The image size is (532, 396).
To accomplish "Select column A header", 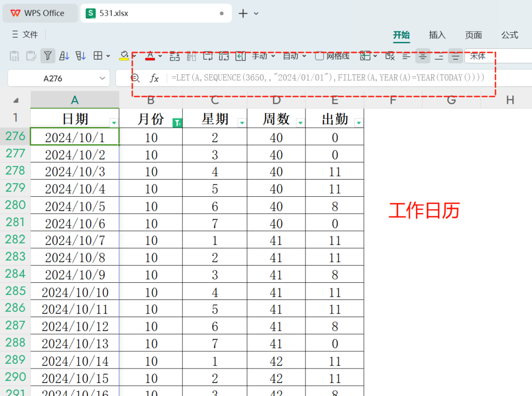I will click(x=75, y=100).
